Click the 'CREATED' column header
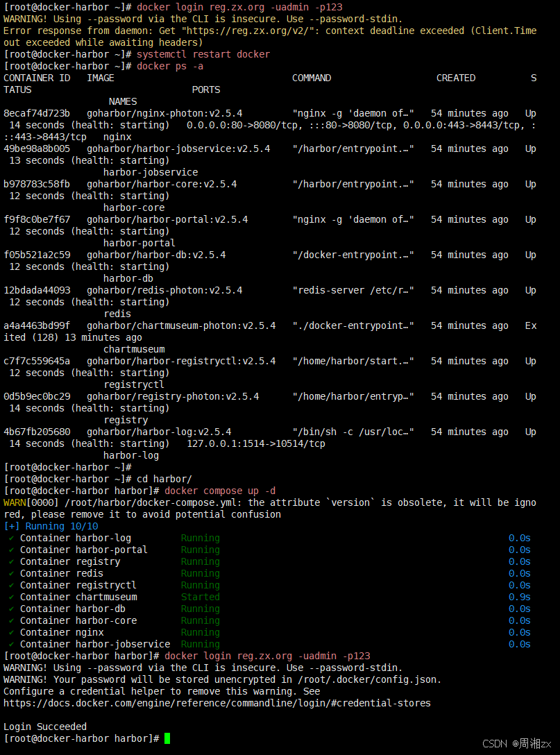The image size is (560, 755). (x=456, y=78)
